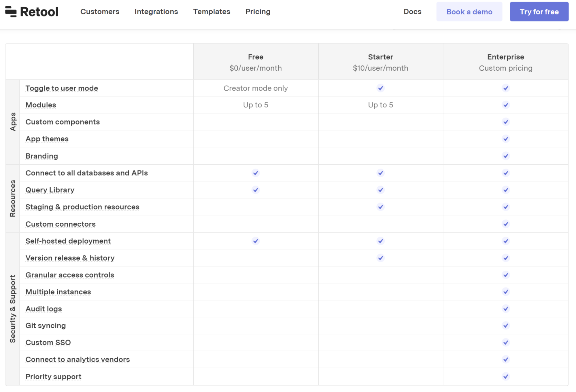This screenshot has height=392, width=576.
Task: Click the Free checkmark for Self-hosted deployment
Action: pos(256,241)
